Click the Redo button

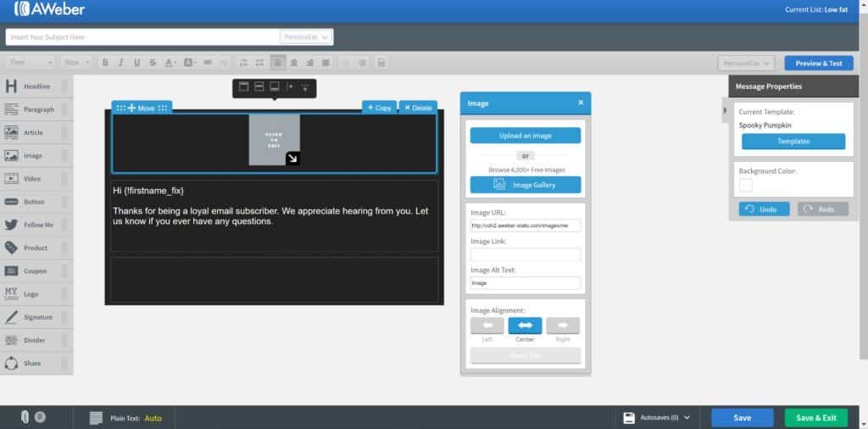(823, 209)
